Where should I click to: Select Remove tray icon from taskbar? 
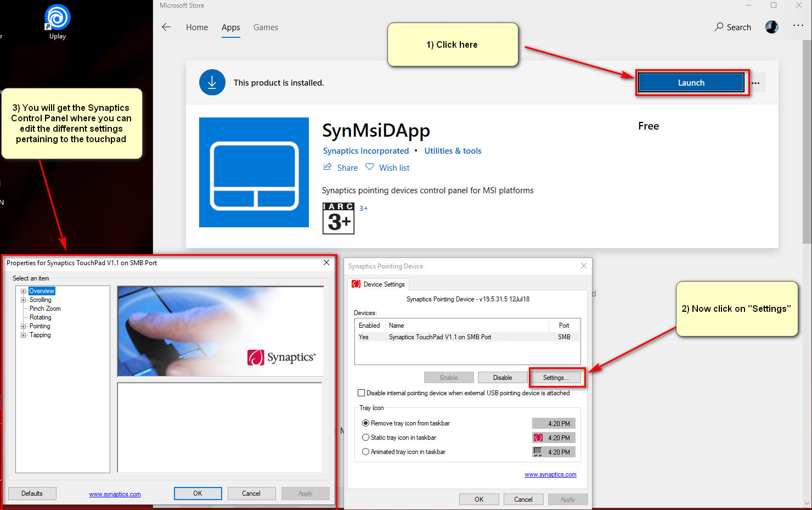coord(365,423)
